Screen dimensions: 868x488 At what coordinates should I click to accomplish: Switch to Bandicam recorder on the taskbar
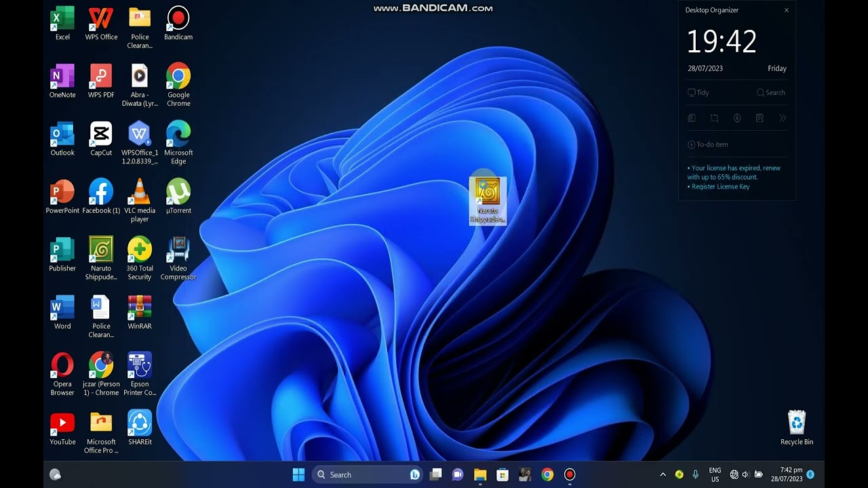pos(570,474)
